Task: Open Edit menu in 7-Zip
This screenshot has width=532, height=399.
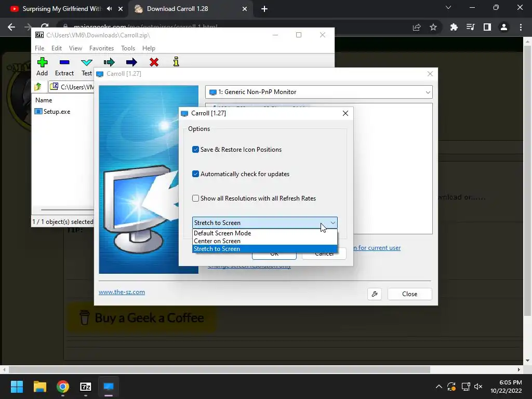Action: pos(56,48)
